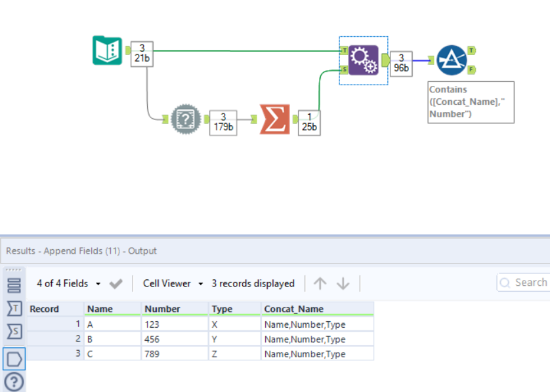550x392 pixels.
Task: Click the blue Filter tool node
Action: 452,60
